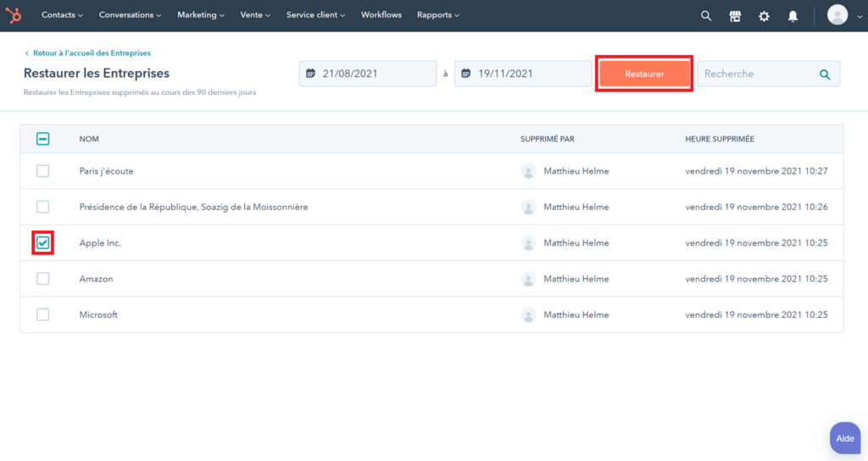
Task: Click the NOM column header
Action: coord(89,139)
